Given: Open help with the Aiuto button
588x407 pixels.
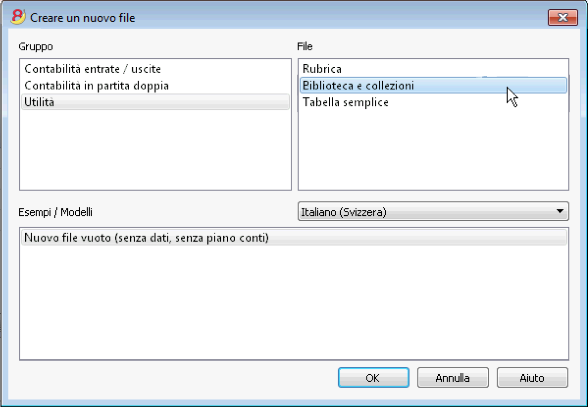Looking at the screenshot, I should click(x=532, y=378).
